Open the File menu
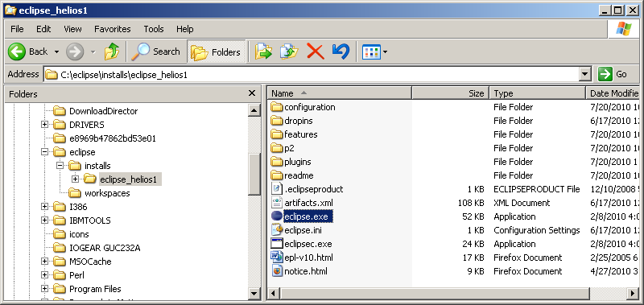The height and width of the screenshot is (305, 644). 17,29
